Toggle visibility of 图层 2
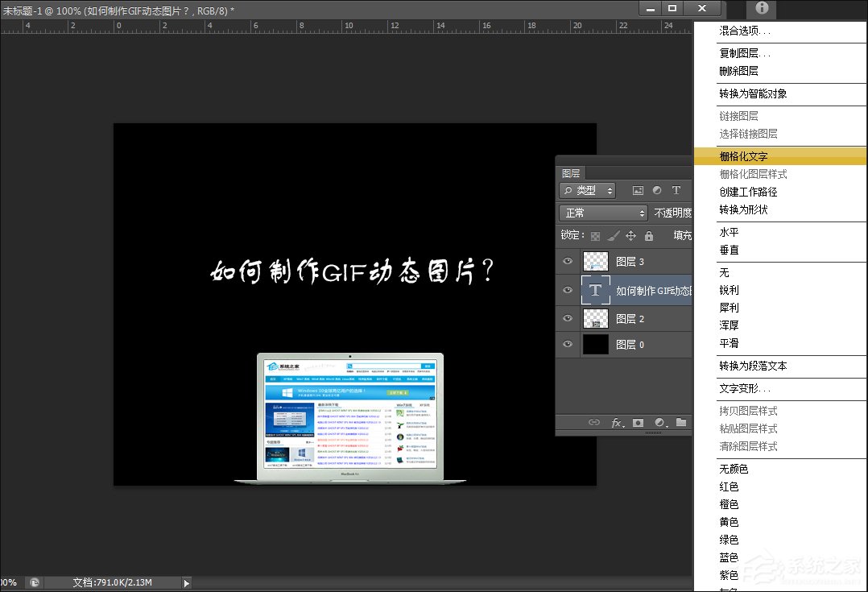 click(568, 318)
